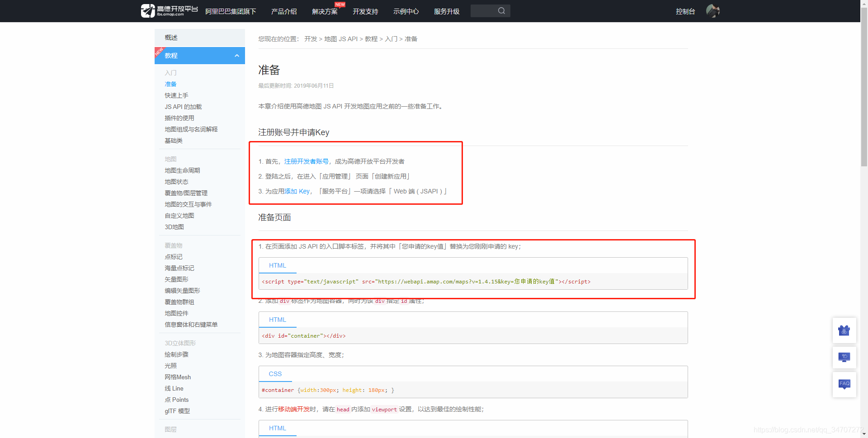
Task: Open the FAQ floating panel
Action: click(844, 385)
